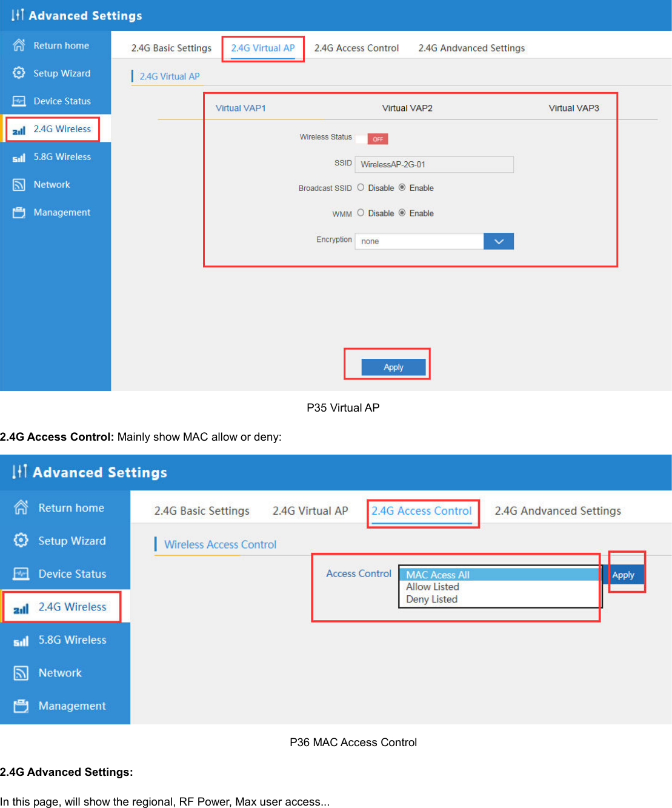672x808 pixels.
Task: Click Return home link in top sidebar
Action: 61,45
